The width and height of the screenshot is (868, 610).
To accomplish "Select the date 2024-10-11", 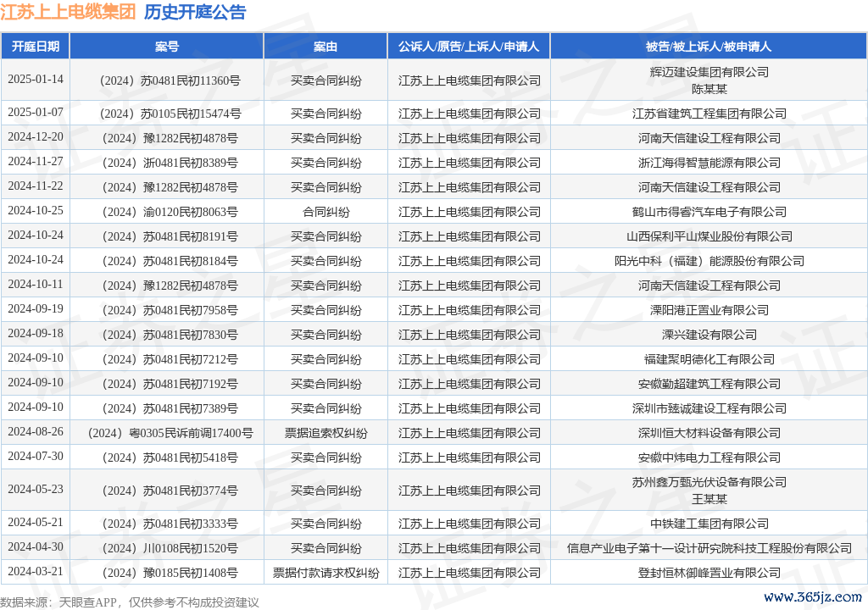I will click(36, 284).
